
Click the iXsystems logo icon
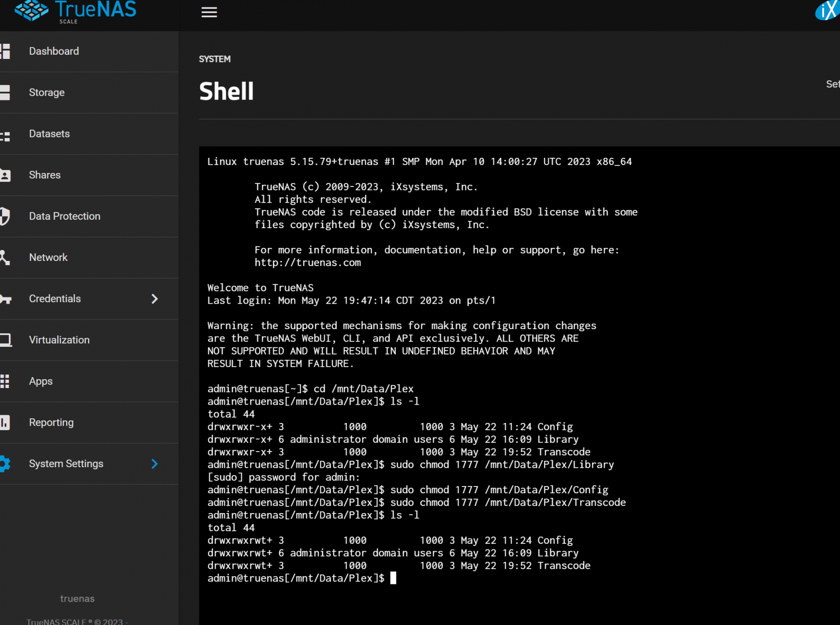click(x=828, y=10)
